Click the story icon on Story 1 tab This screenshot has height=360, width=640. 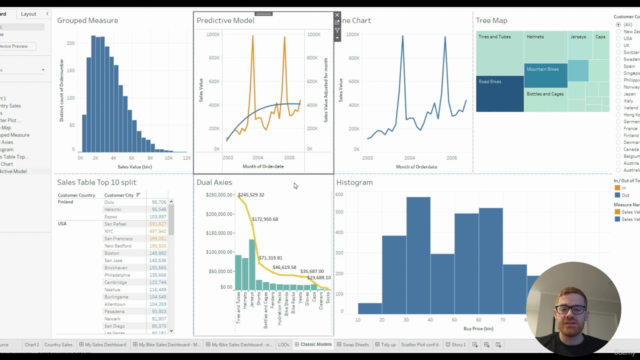tap(448, 345)
